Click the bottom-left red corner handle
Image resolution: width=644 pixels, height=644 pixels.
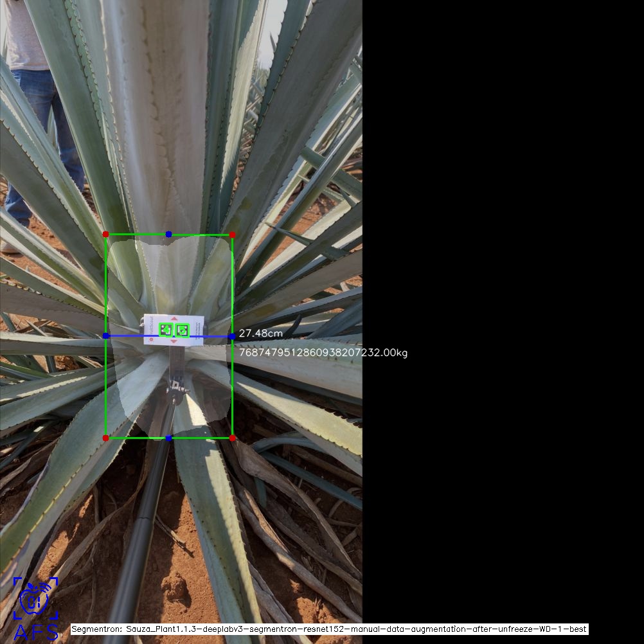(x=105, y=438)
